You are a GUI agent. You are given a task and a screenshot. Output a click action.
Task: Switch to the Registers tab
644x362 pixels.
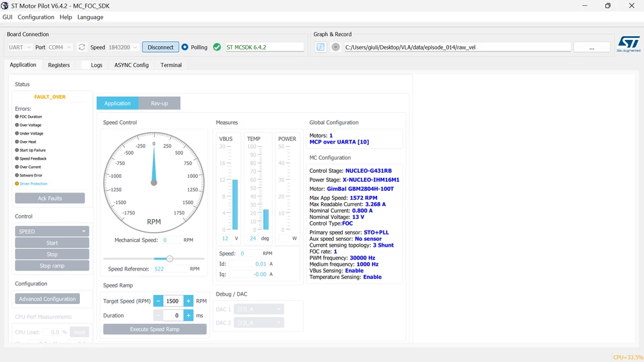[x=59, y=65]
